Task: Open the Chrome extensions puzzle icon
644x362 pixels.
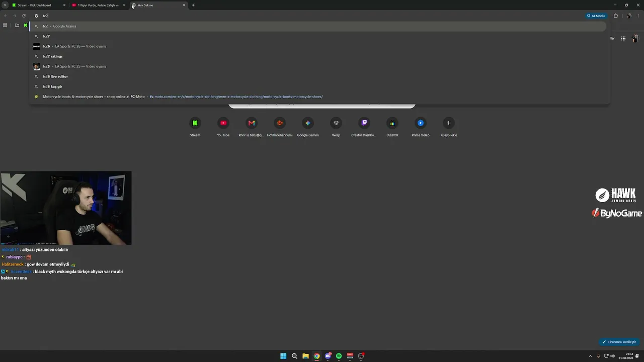Action: pos(615,16)
